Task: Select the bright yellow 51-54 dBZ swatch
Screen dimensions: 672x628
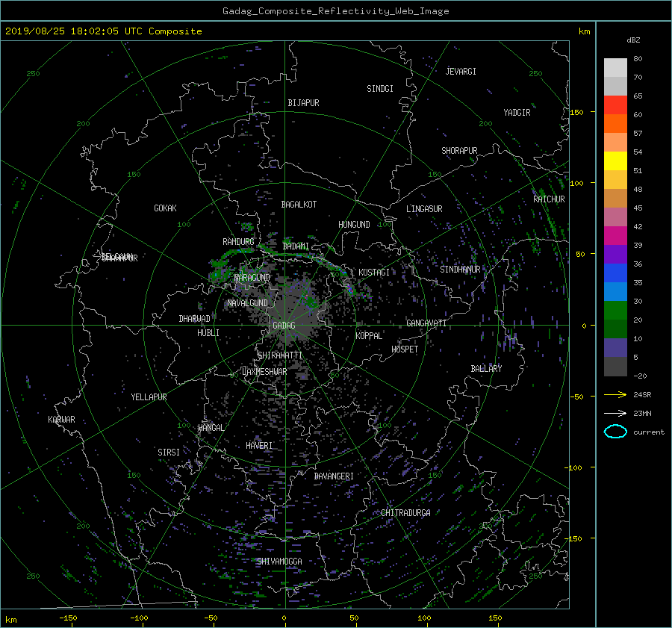Action: click(x=615, y=161)
